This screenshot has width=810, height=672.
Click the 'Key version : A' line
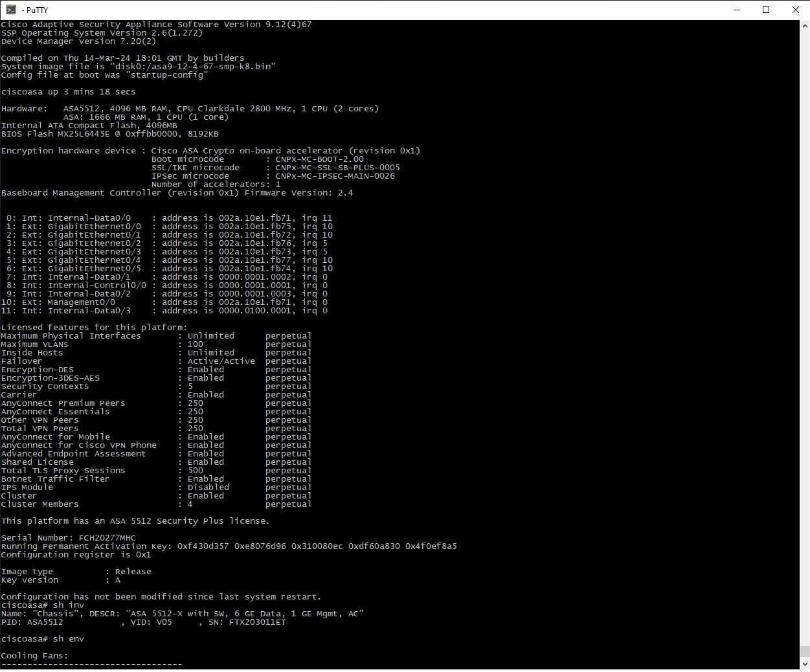coord(60,580)
